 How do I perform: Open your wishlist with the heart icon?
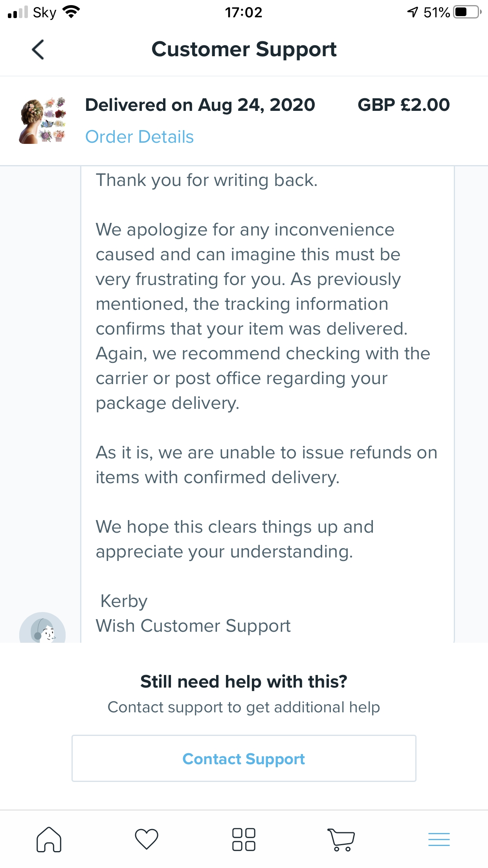click(x=147, y=839)
